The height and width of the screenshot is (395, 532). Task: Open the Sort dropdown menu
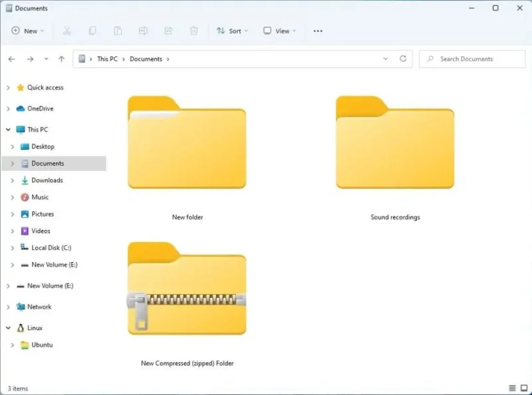(232, 31)
